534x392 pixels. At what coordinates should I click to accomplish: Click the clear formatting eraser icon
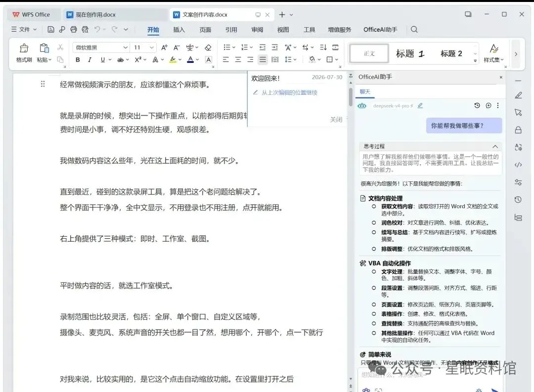point(208,47)
